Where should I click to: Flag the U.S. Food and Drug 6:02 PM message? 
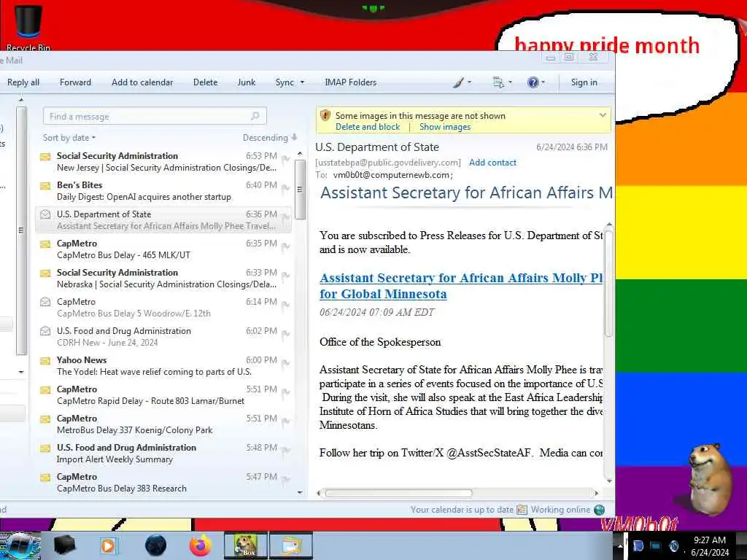[x=286, y=335]
